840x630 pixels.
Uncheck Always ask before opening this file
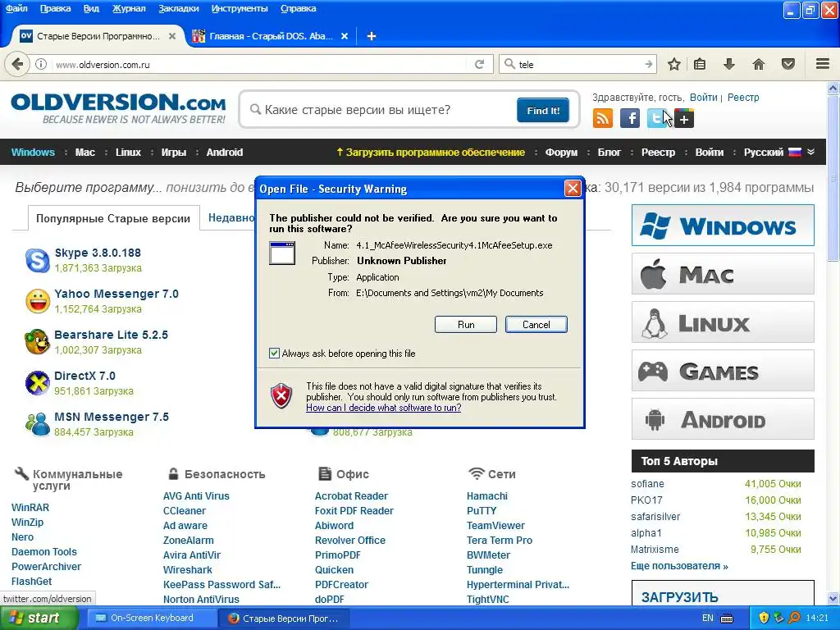tap(274, 353)
